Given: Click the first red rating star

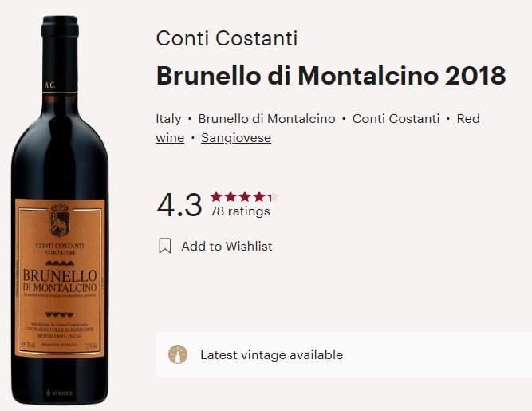Looking at the screenshot, I should click(x=216, y=196).
